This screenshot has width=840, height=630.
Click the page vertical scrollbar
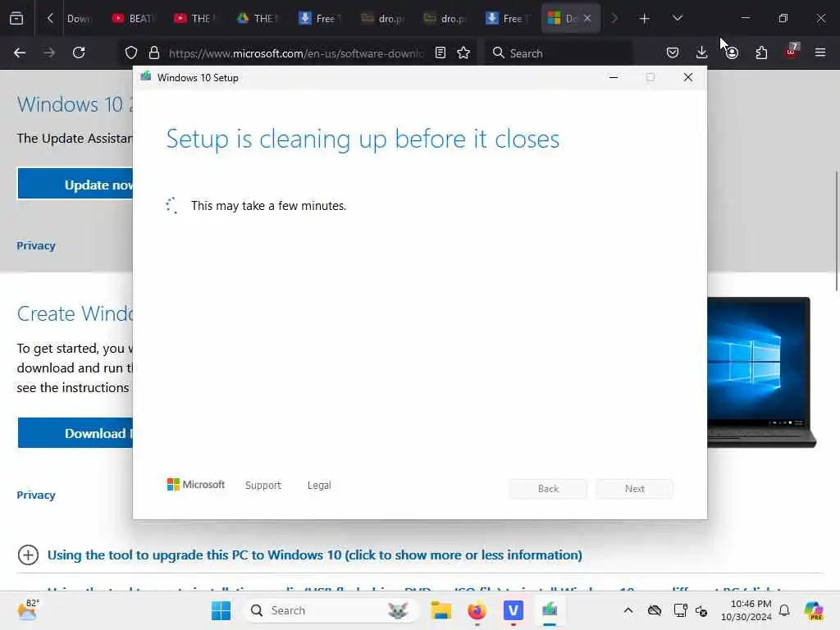pos(836,231)
